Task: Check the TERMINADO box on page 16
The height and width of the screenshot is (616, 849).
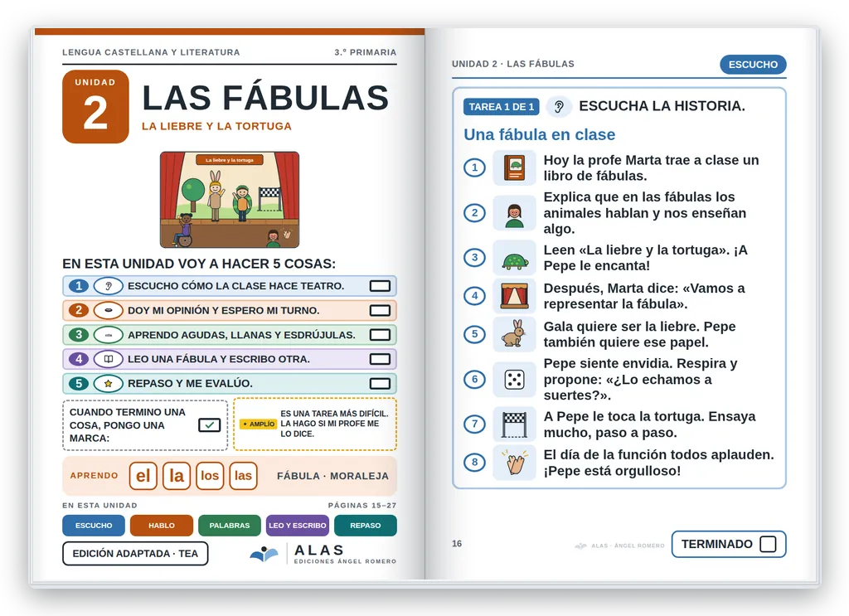Action: 768,544
